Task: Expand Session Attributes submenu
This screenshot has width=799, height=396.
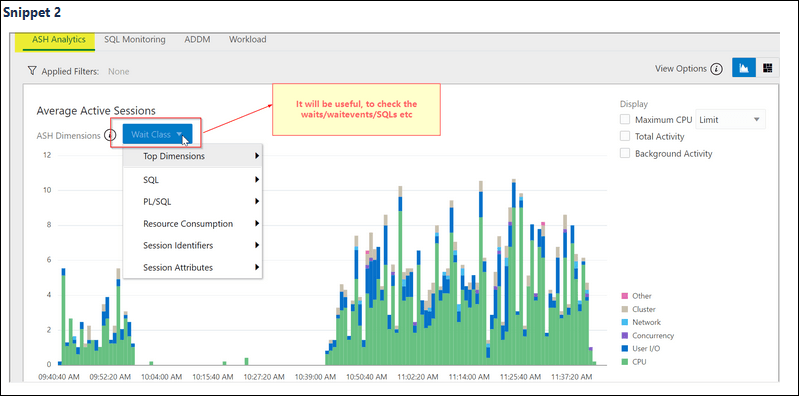Action: 193,268
